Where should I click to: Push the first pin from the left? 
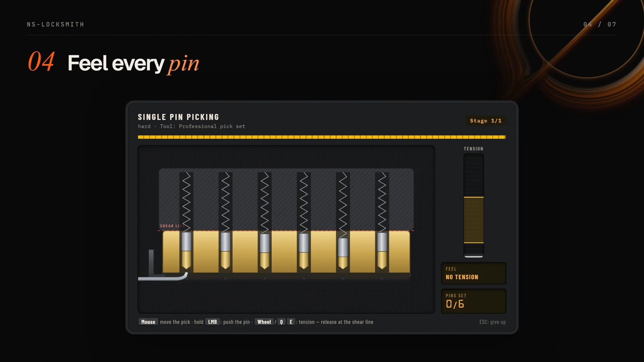coord(186,251)
